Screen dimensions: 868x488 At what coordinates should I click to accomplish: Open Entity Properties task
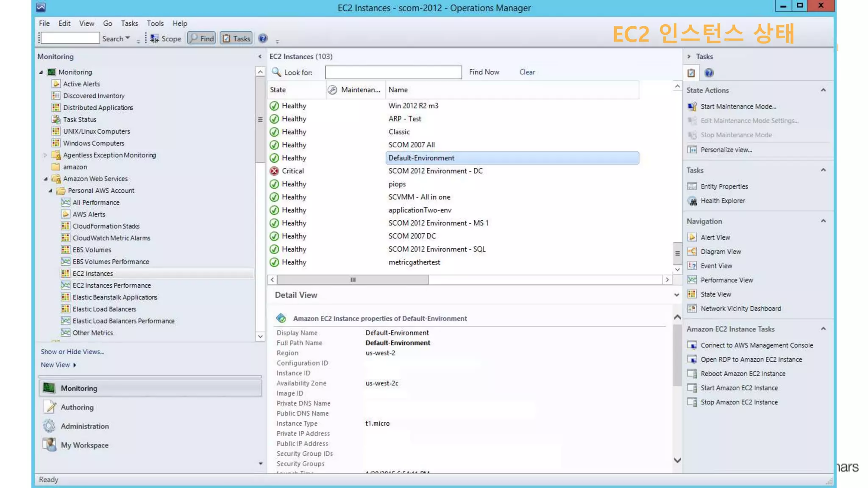[x=724, y=186]
